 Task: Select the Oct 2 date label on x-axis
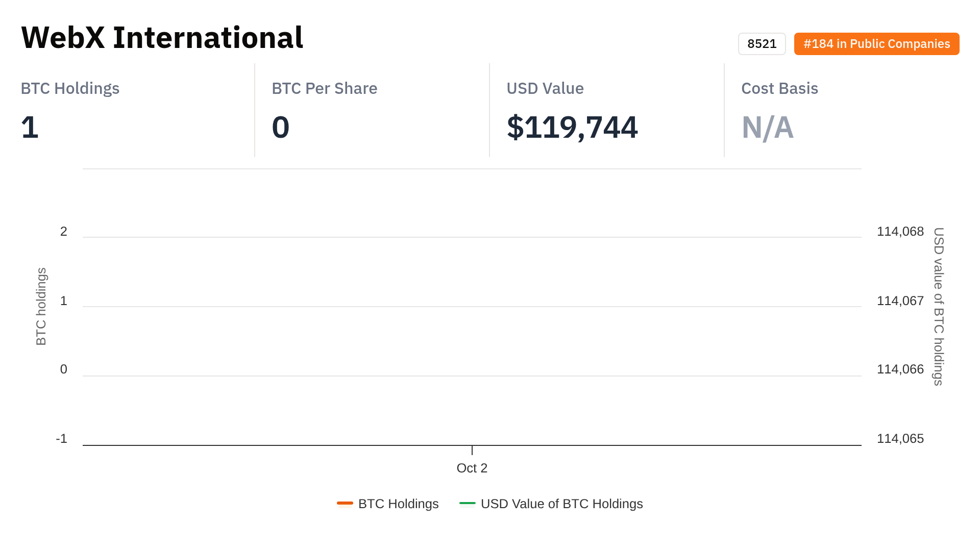[472, 468]
